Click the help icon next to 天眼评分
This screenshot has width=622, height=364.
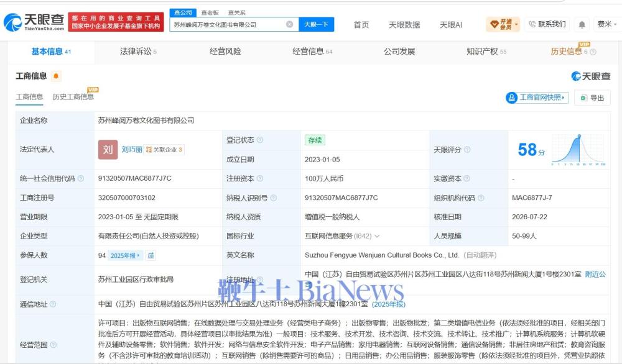(467, 150)
